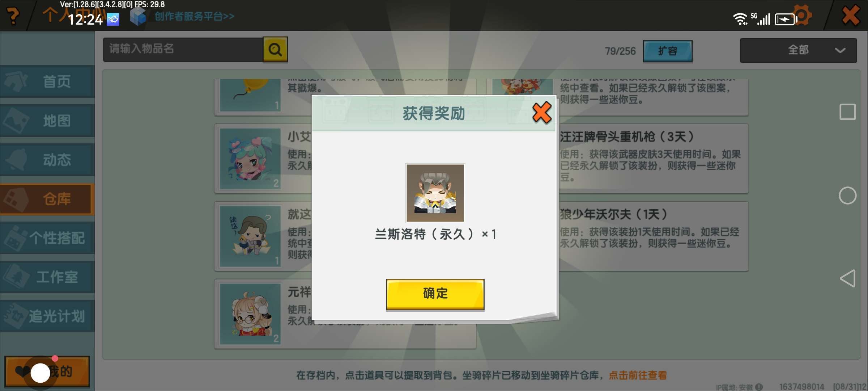
Task: Open the 首页 home tab
Action: [x=47, y=81]
